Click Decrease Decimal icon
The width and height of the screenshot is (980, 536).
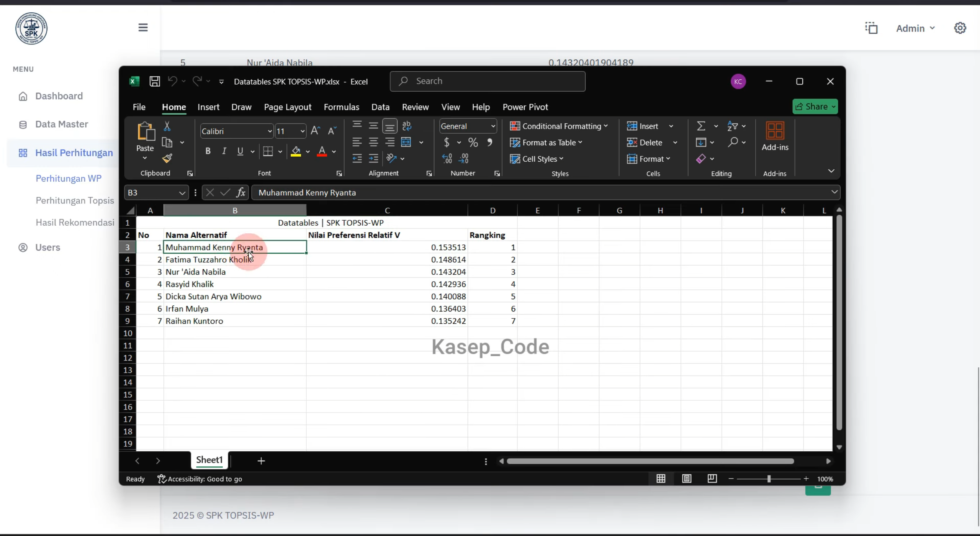pos(463,158)
